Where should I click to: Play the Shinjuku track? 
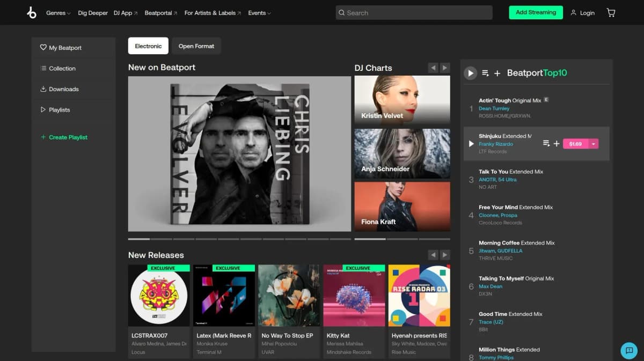pos(471,144)
